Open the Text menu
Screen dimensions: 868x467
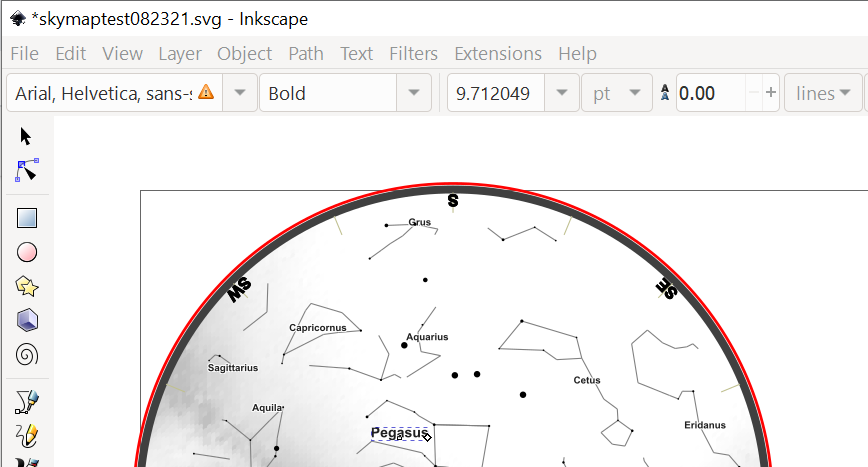point(356,54)
